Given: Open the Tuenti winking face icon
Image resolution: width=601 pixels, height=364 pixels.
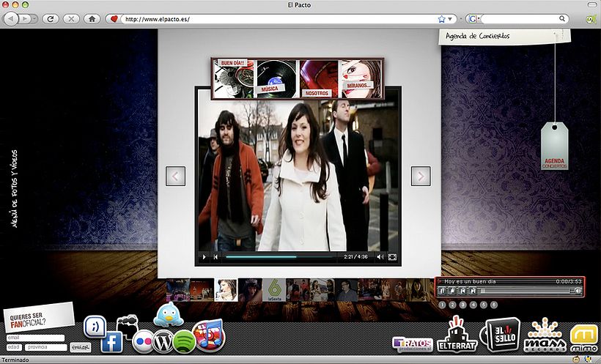Looking at the screenshot, I should pos(95,327).
